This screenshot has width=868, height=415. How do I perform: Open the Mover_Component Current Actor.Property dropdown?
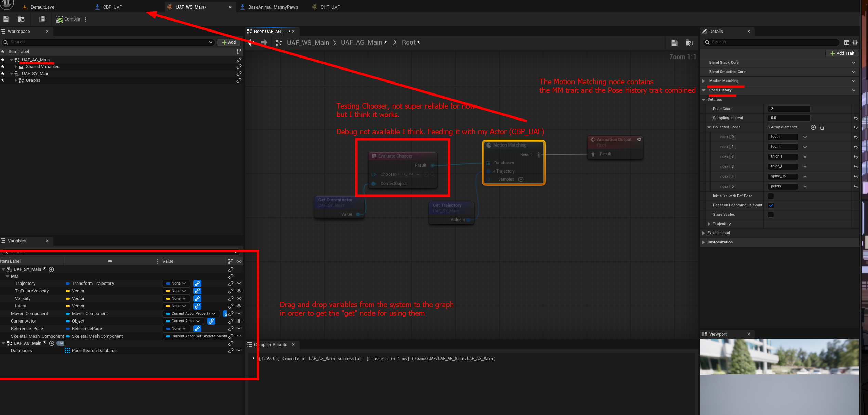[191, 314]
